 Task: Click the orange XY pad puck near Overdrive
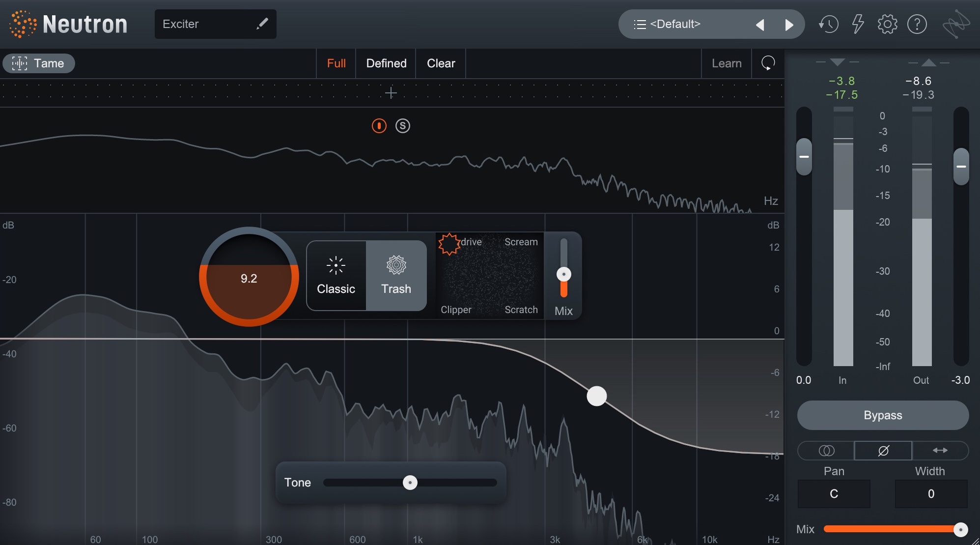pos(448,244)
